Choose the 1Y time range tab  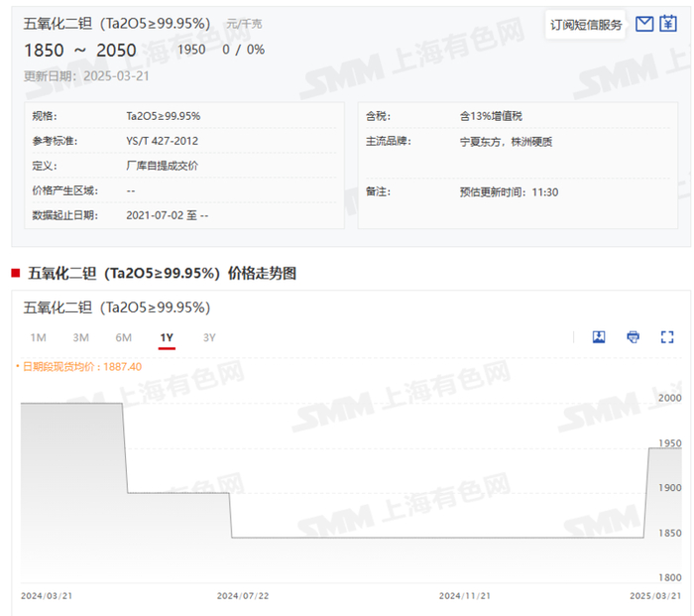point(167,338)
